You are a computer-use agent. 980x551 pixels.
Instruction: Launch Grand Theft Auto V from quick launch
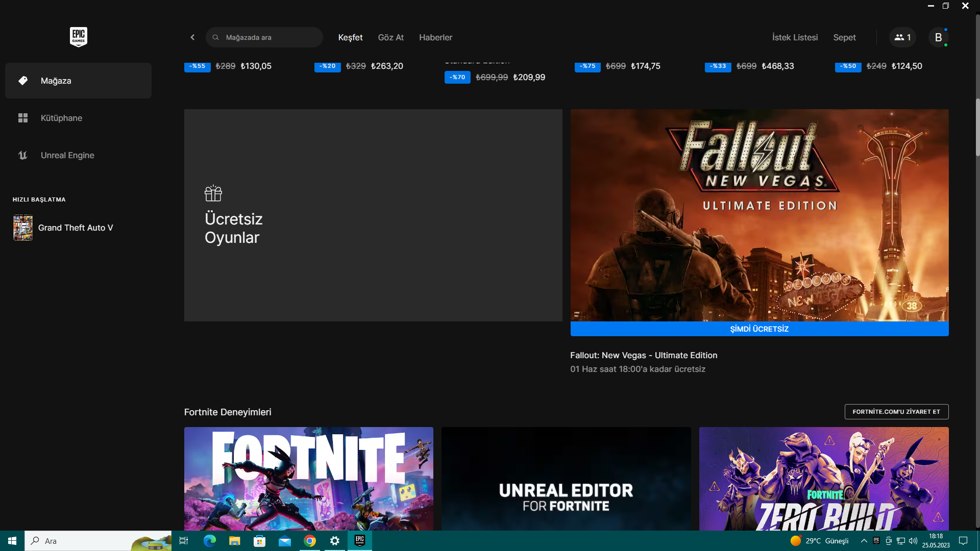(75, 228)
